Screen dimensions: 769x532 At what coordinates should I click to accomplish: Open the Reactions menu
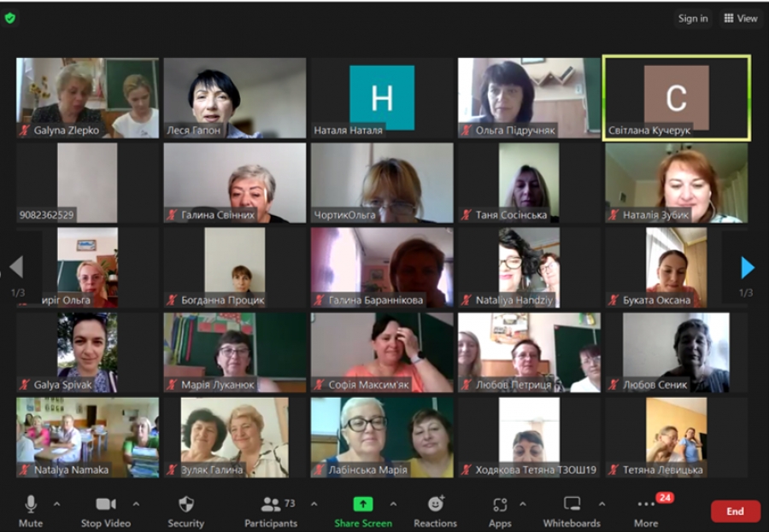435,511
